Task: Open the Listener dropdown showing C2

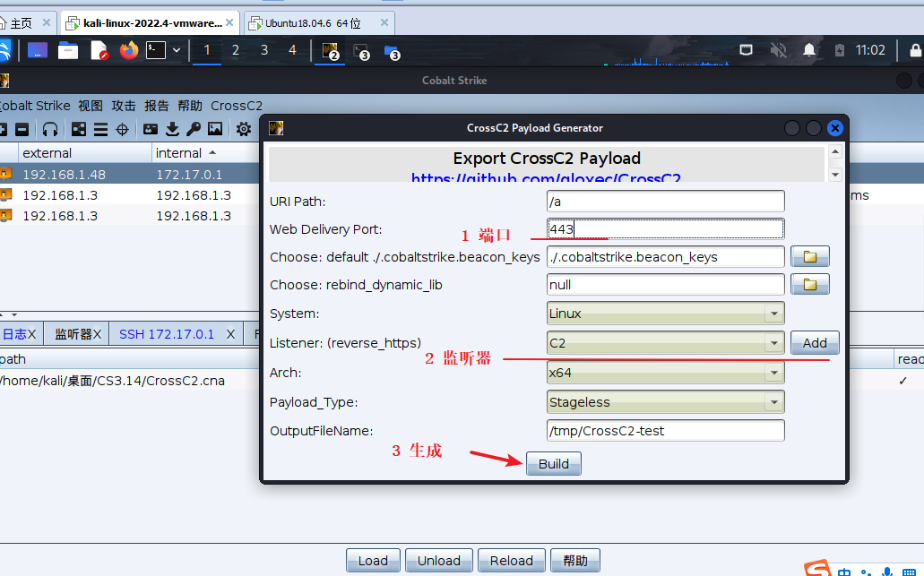Action: pos(665,343)
